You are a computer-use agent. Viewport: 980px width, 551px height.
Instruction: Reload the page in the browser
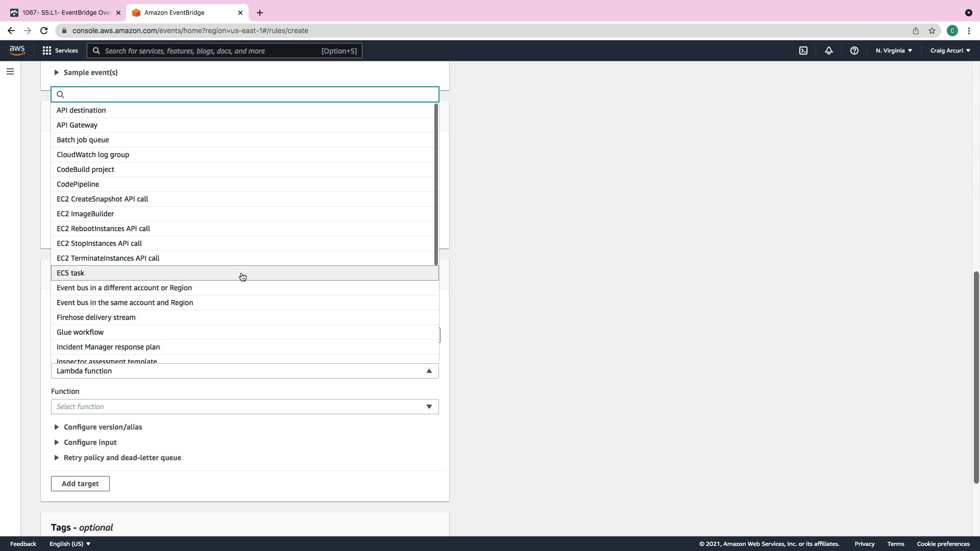[x=44, y=31]
